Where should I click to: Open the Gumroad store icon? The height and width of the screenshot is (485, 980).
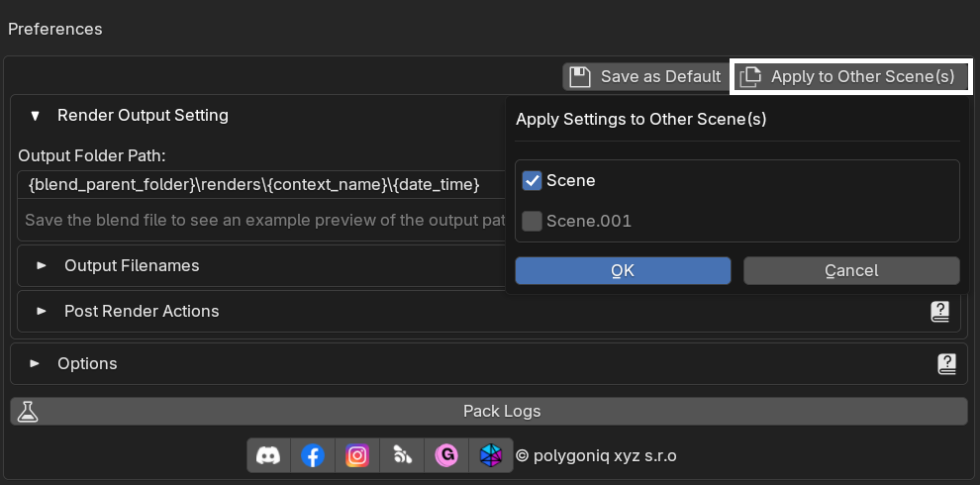(x=446, y=455)
